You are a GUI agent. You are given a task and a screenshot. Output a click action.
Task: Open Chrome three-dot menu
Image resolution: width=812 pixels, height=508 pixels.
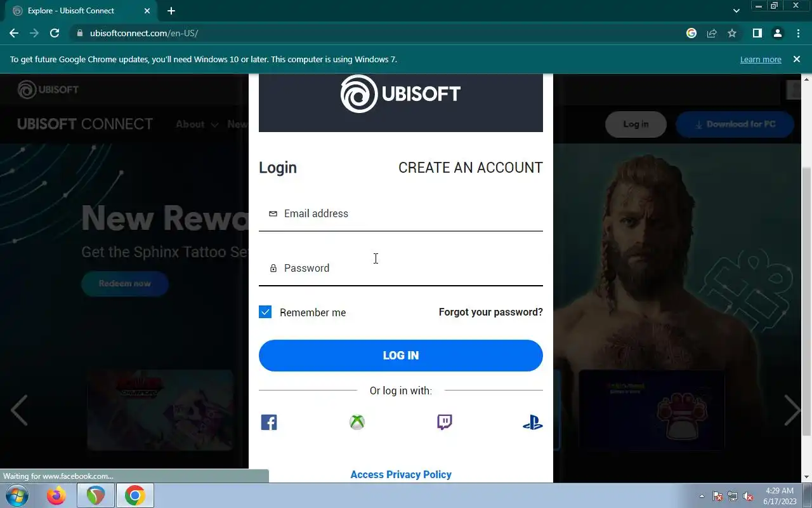[798, 33]
